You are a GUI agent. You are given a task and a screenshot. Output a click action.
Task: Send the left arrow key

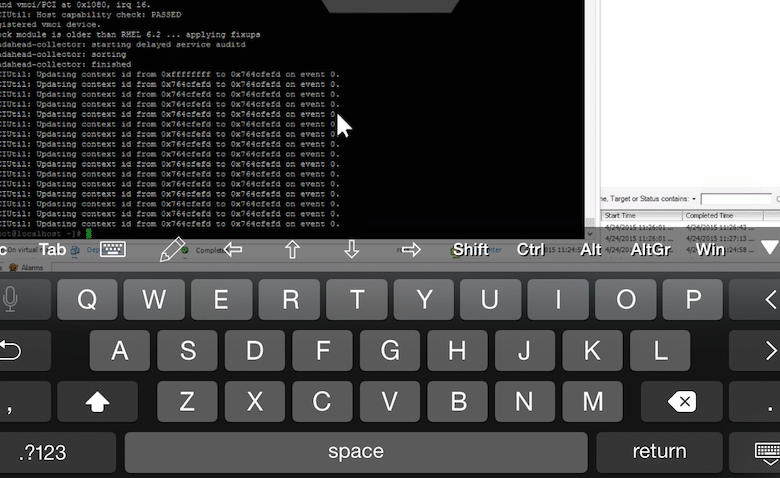pos(232,249)
